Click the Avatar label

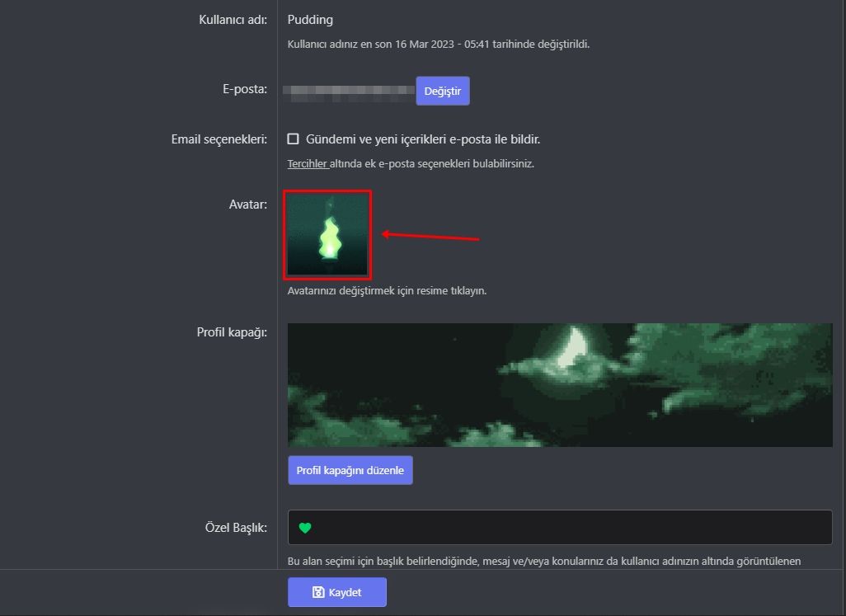pos(247,205)
